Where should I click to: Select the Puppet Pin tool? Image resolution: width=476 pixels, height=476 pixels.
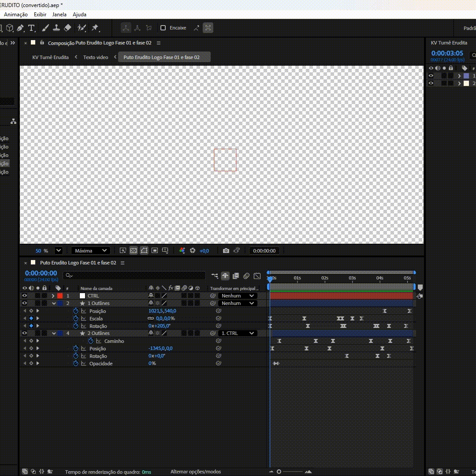click(95, 28)
